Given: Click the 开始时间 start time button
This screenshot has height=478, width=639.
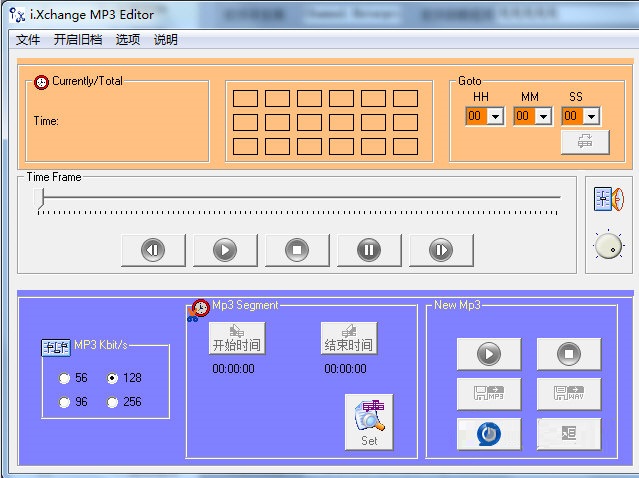Looking at the screenshot, I should (236, 339).
